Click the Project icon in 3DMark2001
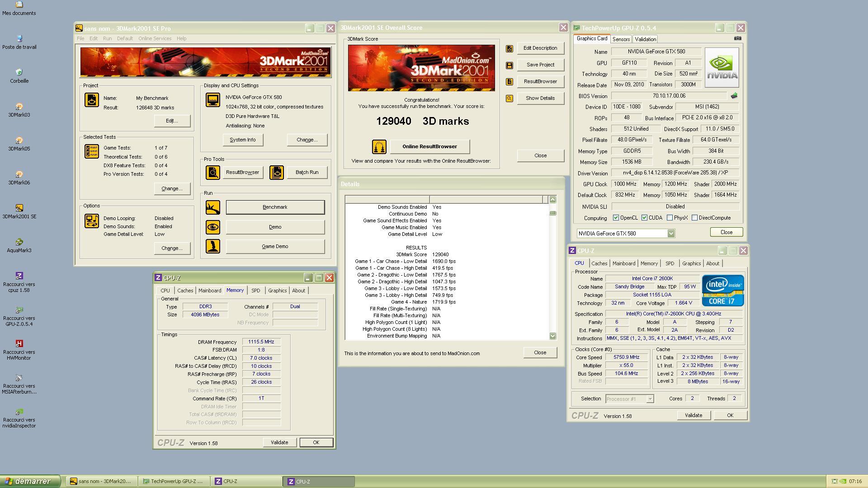Screen dimensions: 868x488 (x=92, y=100)
